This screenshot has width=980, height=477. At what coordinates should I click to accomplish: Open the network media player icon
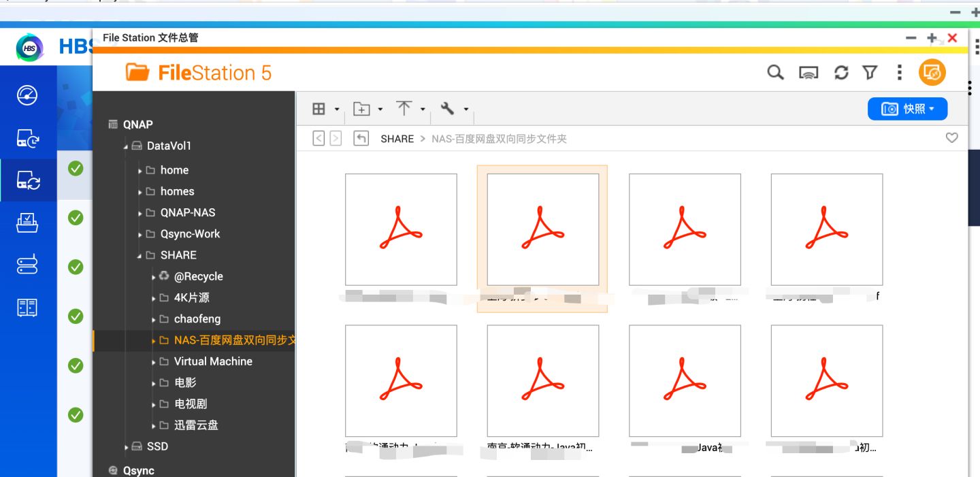pyautogui.click(x=808, y=73)
